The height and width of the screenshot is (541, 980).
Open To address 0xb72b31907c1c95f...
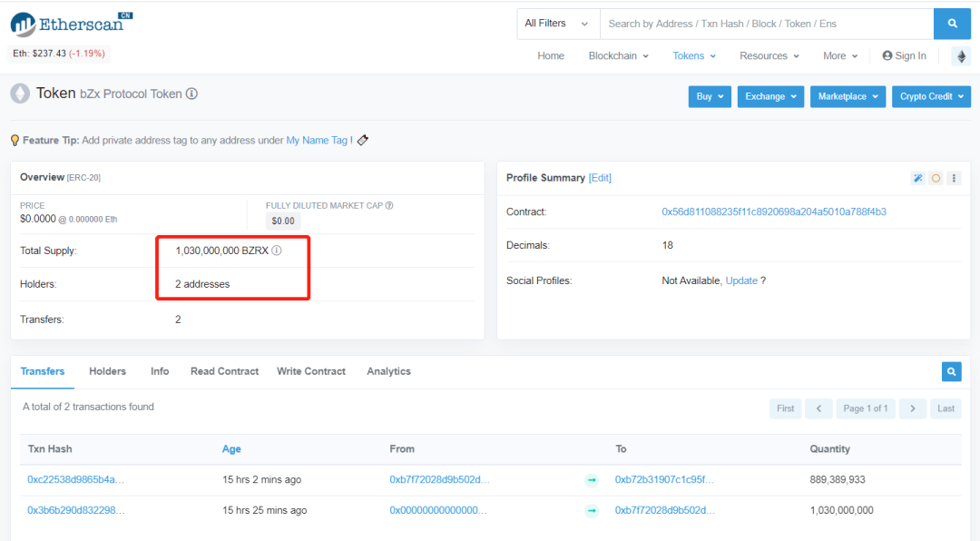(664, 479)
